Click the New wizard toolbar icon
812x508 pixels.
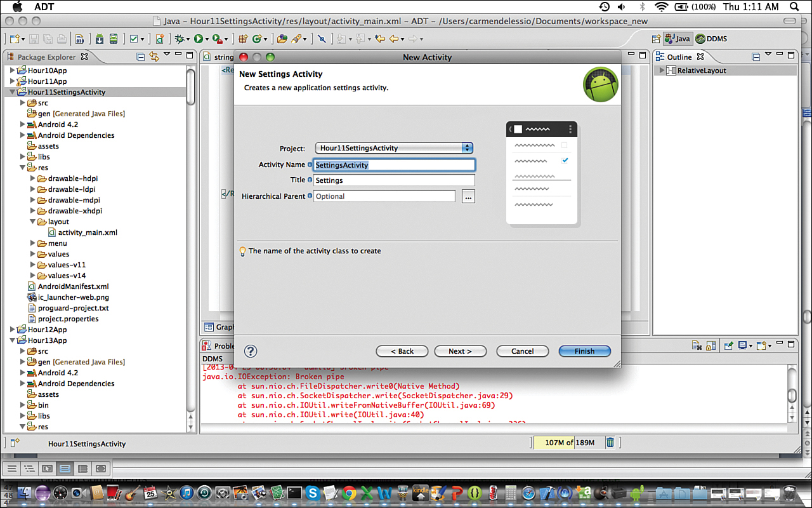(14, 39)
